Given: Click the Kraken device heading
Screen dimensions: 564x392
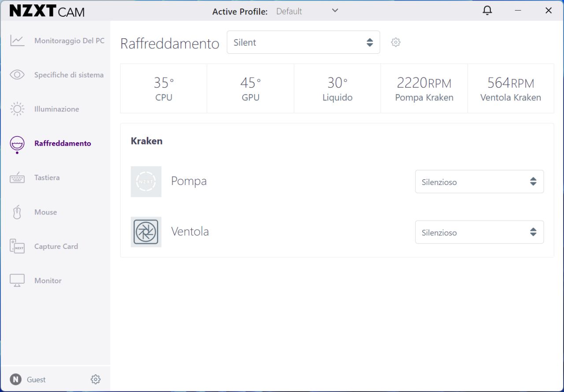Looking at the screenshot, I should tap(147, 141).
